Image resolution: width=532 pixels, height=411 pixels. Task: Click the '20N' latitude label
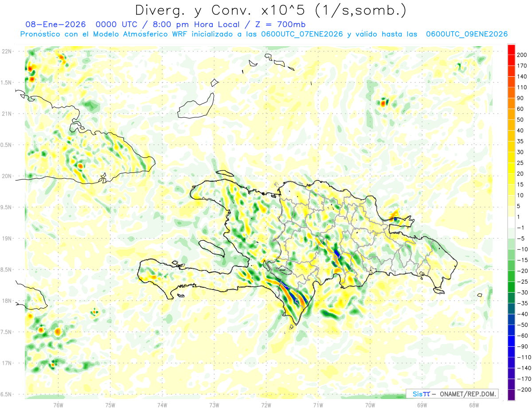click(x=6, y=176)
